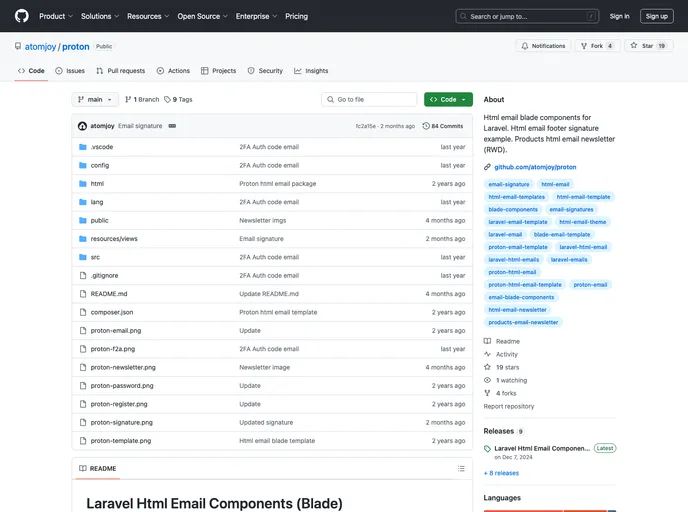688x512 pixels.
Task: Select the blade-components topic tag
Action: coord(513,209)
